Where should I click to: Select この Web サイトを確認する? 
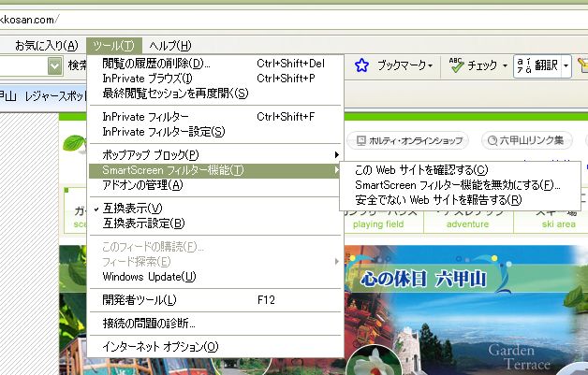(x=421, y=169)
